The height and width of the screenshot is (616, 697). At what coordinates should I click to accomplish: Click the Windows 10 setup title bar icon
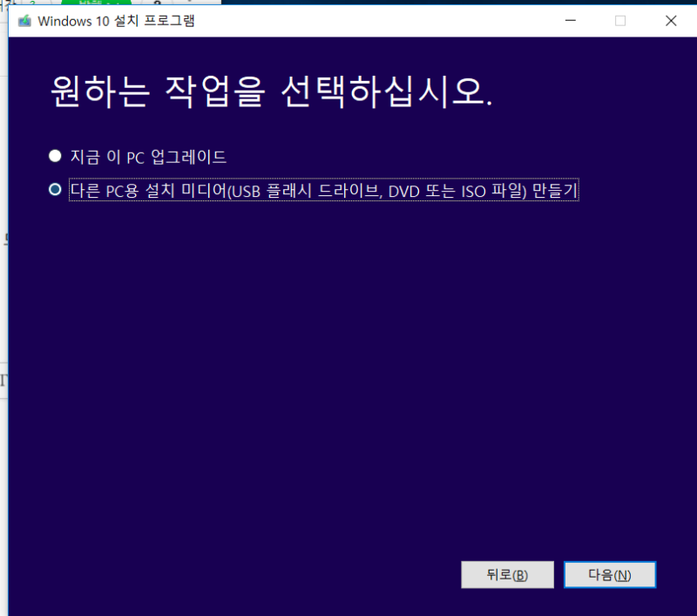click(x=25, y=21)
